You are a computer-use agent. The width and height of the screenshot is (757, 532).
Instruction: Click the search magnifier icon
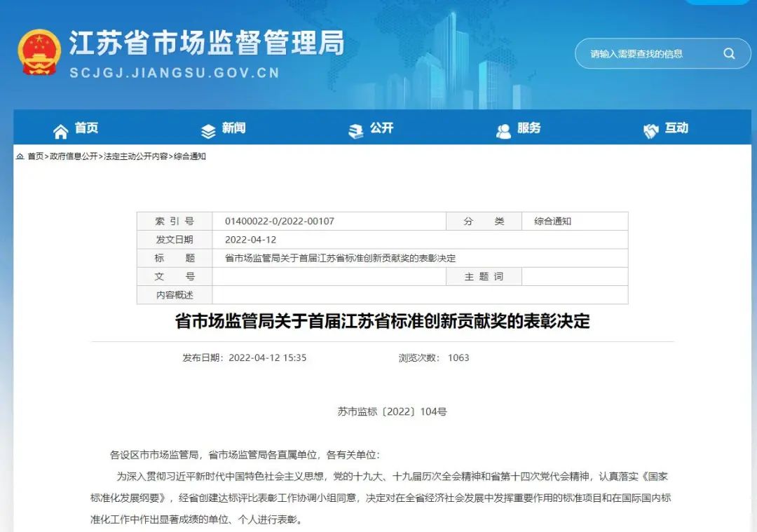click(729, 53)
